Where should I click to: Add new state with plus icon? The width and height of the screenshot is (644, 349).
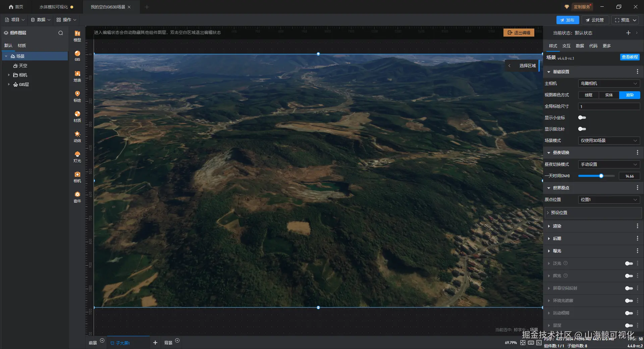[628, 33]
